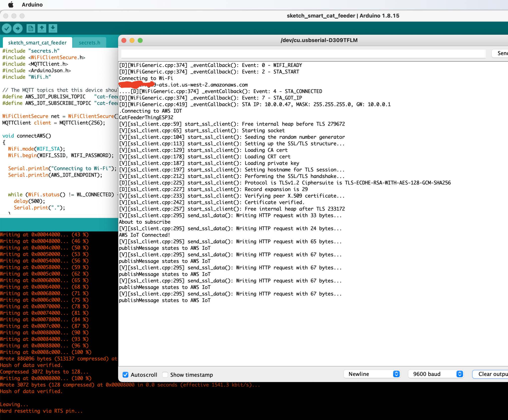The width and height of the screenshot is (508, 420).
Task: Click the Verify sketch checkmark icon
Action: coord(7,28)
